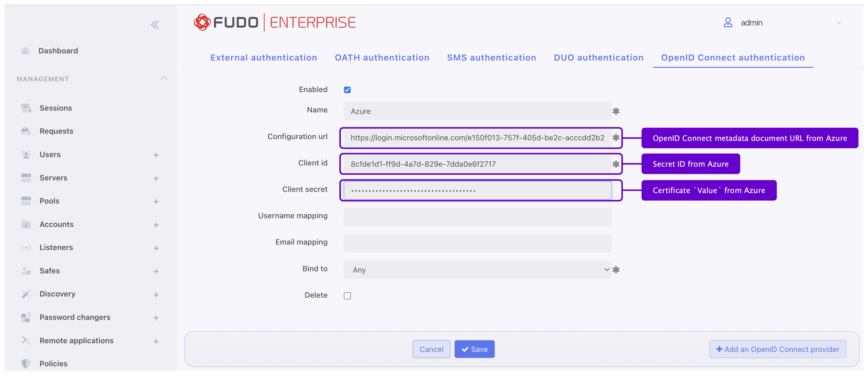Expand the Servers submenu plus
868x378 pixels.
coord(156,178)
